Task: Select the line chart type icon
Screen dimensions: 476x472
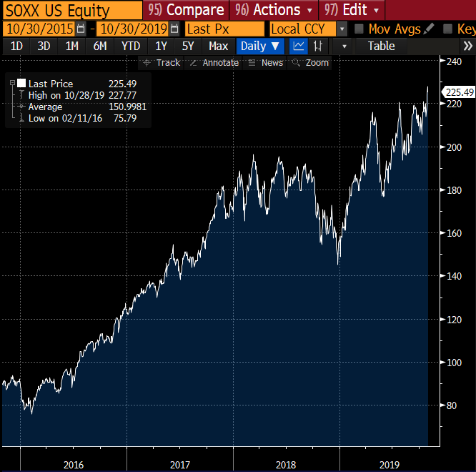Action: (x=299, y=46)
